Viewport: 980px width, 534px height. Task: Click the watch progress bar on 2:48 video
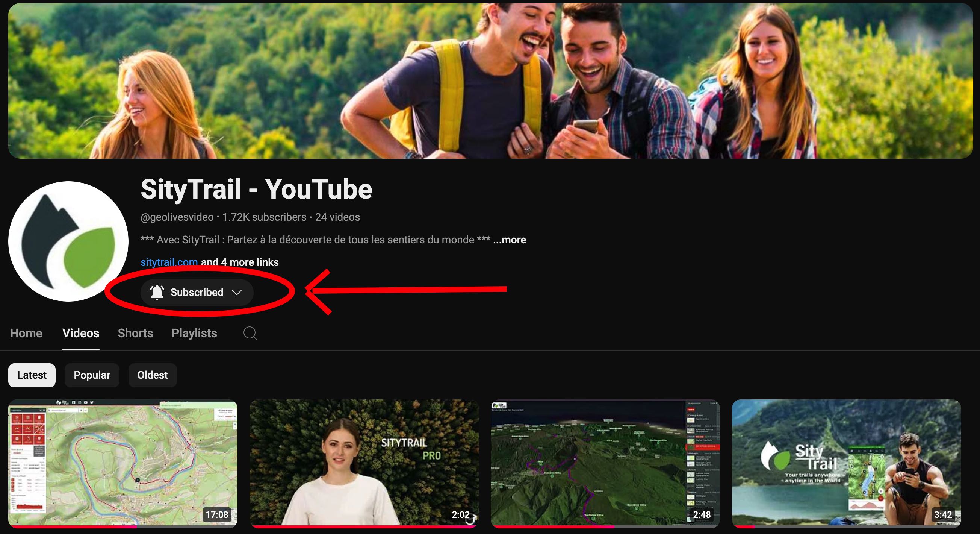pos(605,526)
